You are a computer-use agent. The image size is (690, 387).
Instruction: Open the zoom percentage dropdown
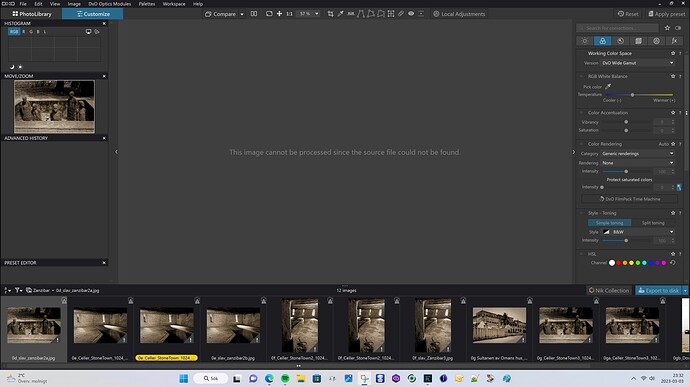(x=317, y=14)
